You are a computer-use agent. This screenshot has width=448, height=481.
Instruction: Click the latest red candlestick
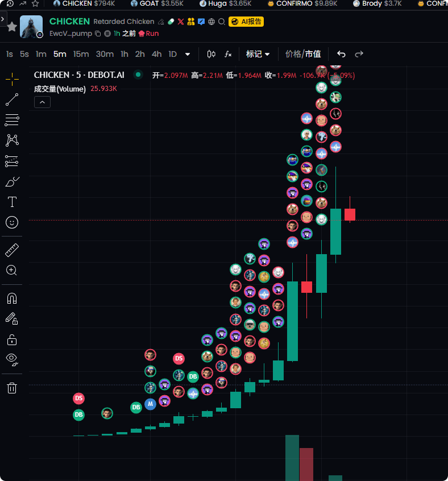click(x=350, y=214)
